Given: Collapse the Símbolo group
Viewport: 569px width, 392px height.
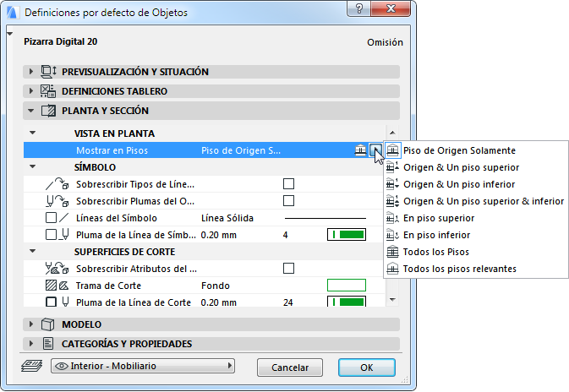Looking at the screenshot, I should pyautogui.click(x=33, y=166).
